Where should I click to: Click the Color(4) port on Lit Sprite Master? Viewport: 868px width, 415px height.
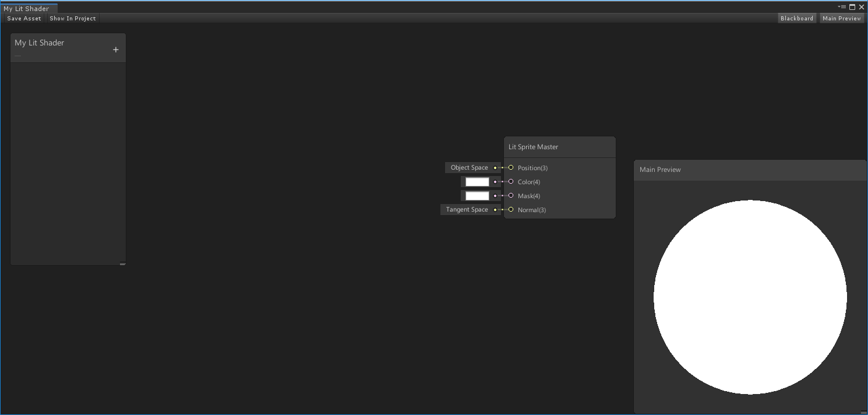pos(511,182)
